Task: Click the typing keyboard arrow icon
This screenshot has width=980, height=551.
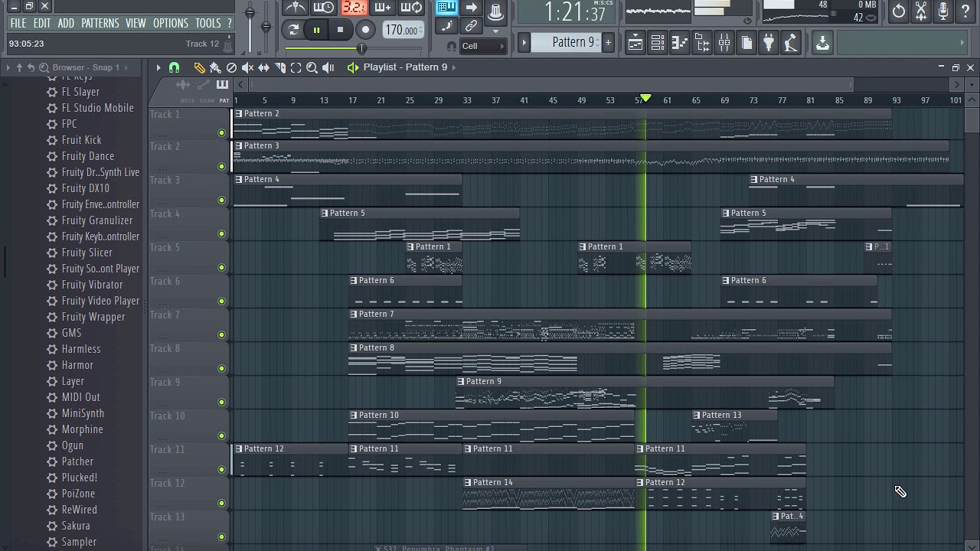Action: pyautogui.click(x=471, y=8)
